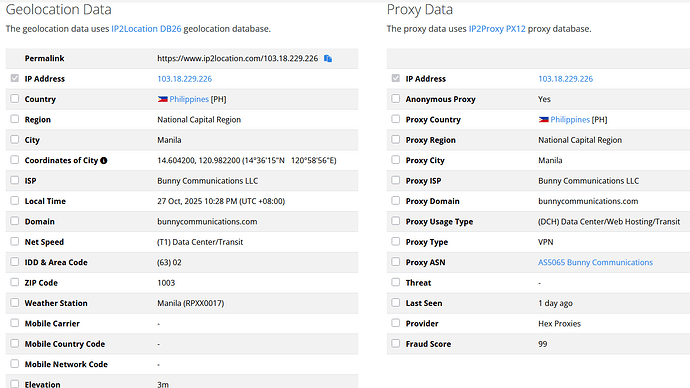This screenshot has width=690, height=388.
Task: Check the Weather Station checkbox
Action: [15, 303]
